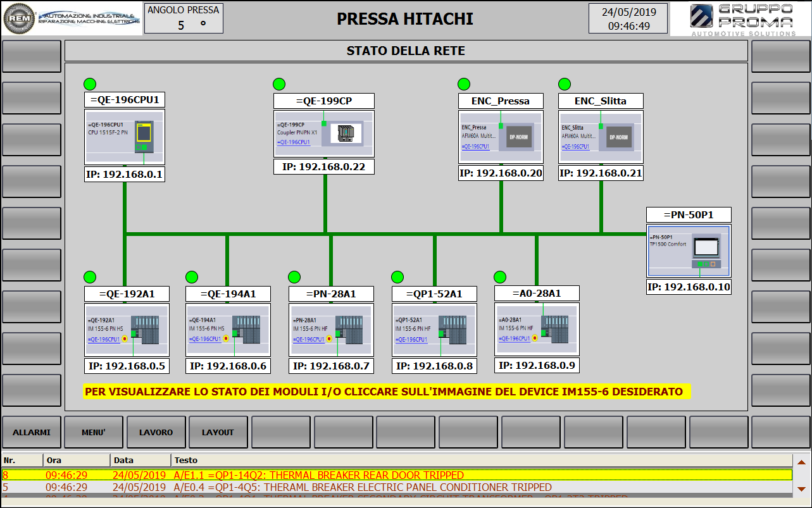Screen dimensions: 812x508
Task: Open the LAYOUT page
Action: coord(218,432)
